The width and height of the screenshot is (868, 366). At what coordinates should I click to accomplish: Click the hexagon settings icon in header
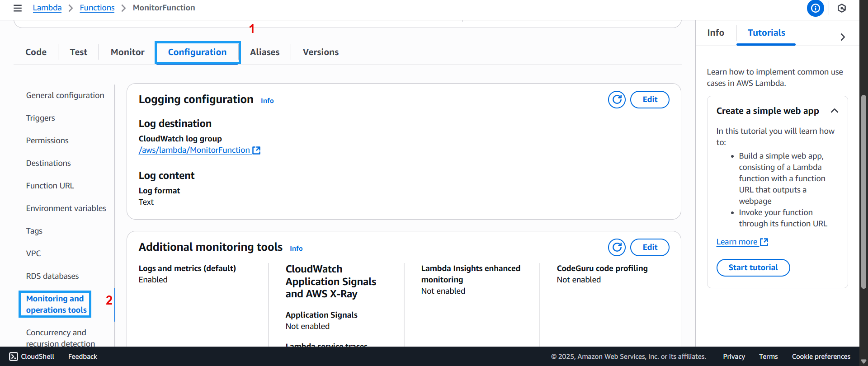tap(841, 8)
